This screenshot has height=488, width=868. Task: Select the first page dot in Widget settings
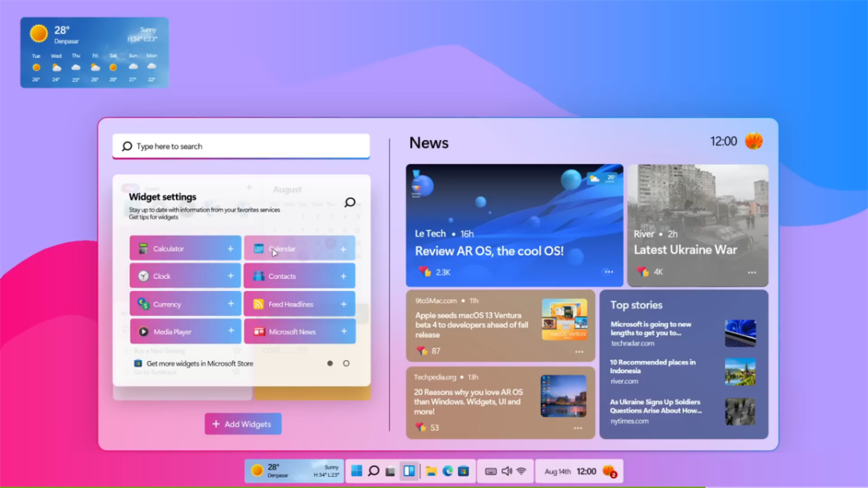330,363
